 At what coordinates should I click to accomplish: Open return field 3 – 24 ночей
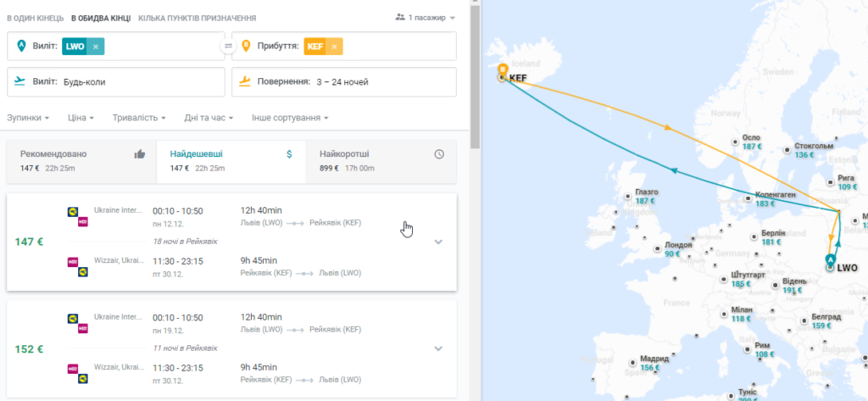[x=344, y=82]
